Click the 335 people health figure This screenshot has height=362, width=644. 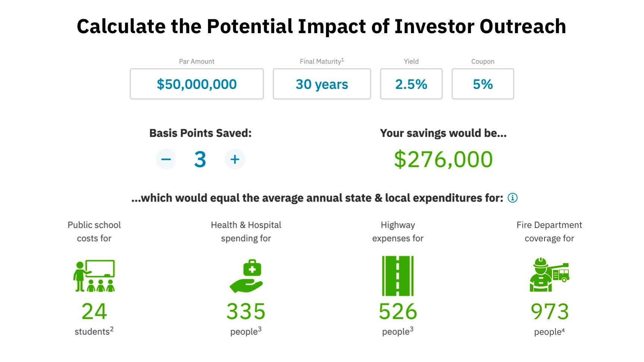246,311
